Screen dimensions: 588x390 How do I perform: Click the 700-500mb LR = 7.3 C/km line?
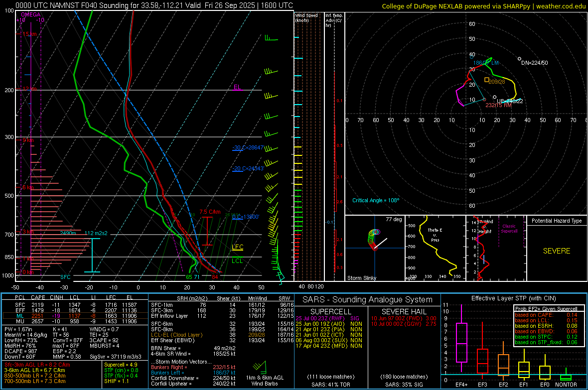point(35,381)
